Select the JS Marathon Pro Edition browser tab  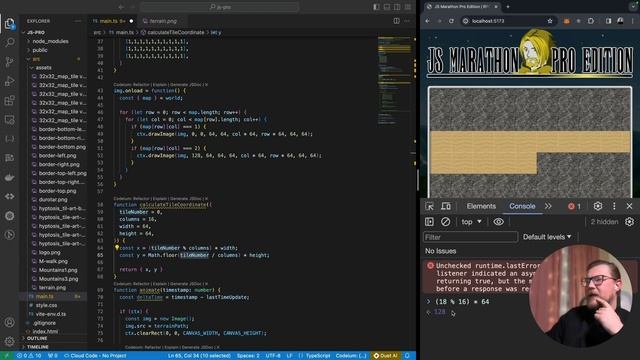461,7
